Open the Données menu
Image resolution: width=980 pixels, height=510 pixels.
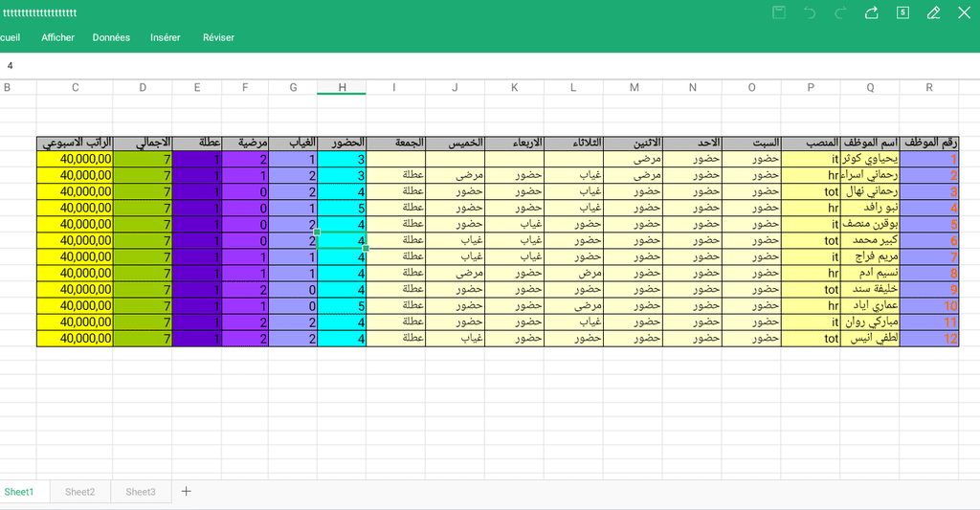click(111, 37)
